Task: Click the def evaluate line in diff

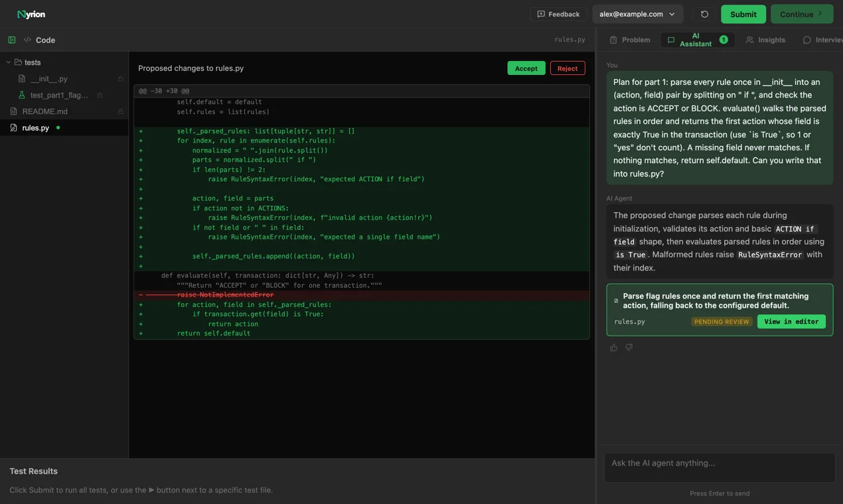Action: coord(362,275)
